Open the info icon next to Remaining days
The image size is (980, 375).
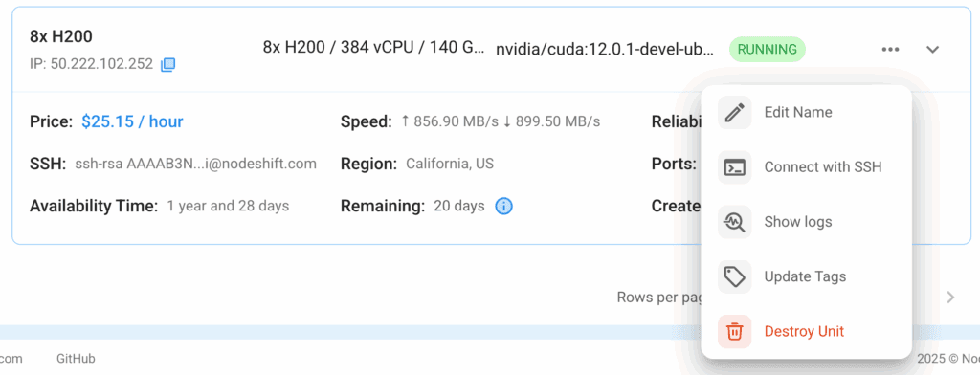[504, 206]
